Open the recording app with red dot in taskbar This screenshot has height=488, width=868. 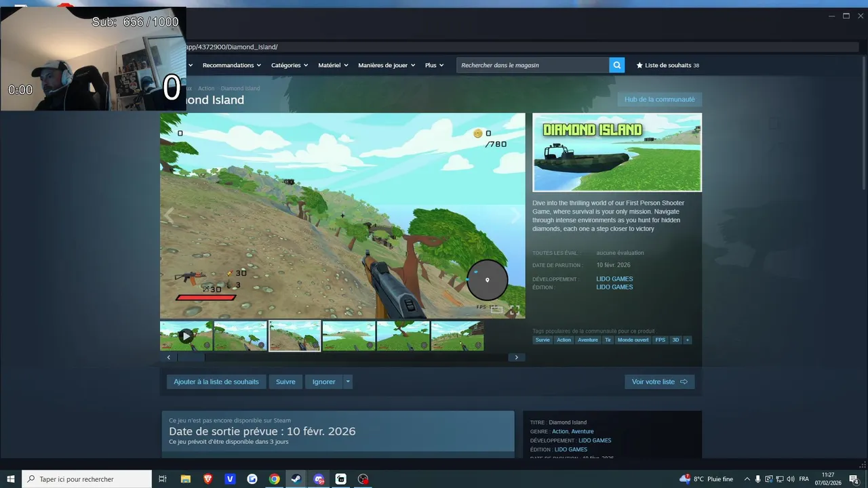[363, 479]
